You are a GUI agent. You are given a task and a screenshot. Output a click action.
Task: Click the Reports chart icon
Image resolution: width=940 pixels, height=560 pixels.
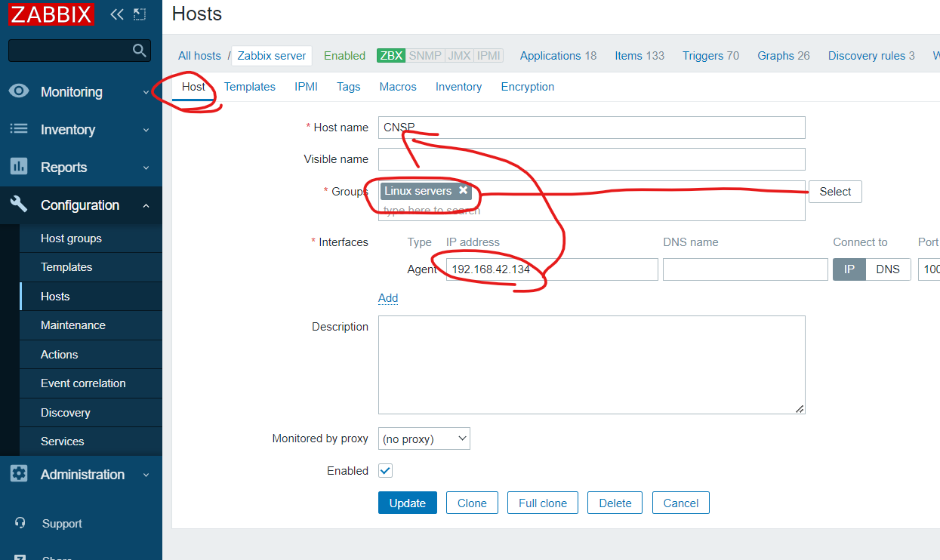pyautogui.click(x=19, y=167)
